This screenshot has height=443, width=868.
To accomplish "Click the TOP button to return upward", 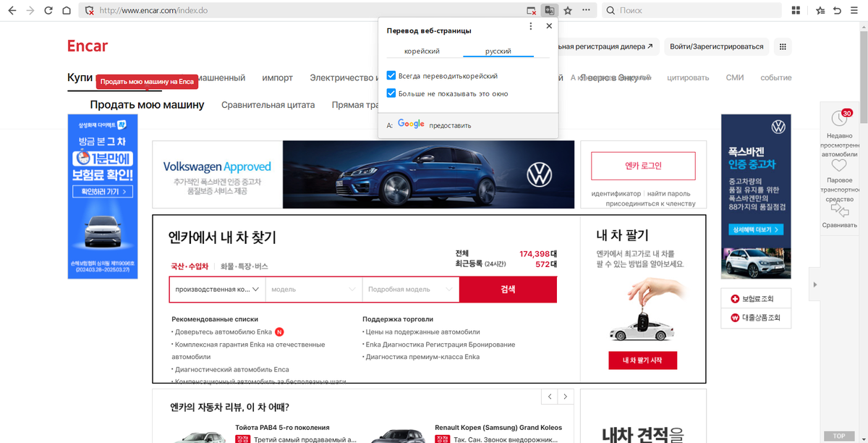I will [839, 436].
